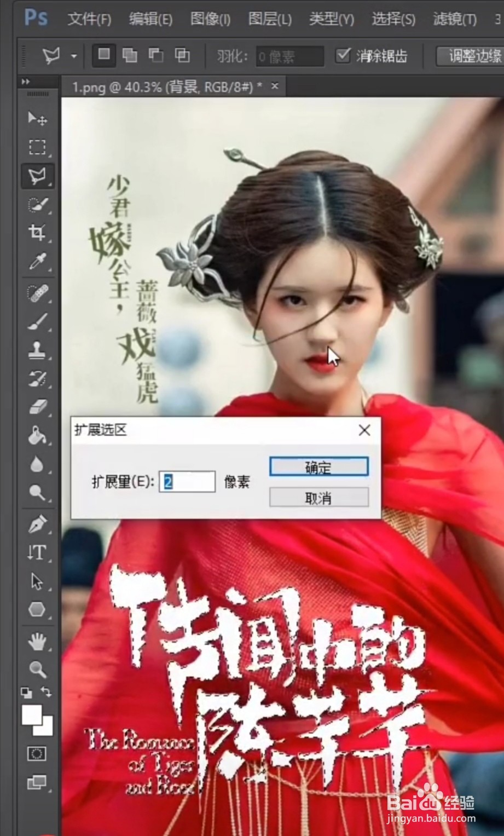Toggle Quick Mask mode
The image size is (504, 836).
(x=37, y=754)
